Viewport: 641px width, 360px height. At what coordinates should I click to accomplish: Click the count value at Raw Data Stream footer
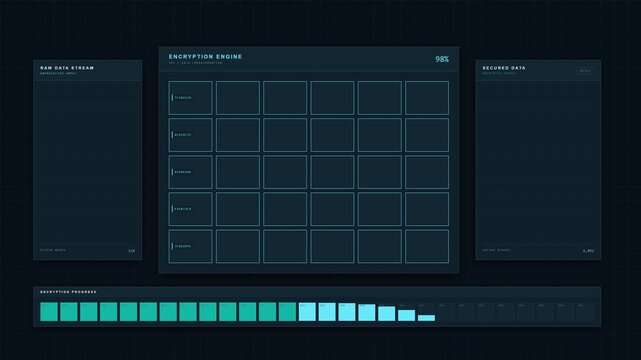132,250
